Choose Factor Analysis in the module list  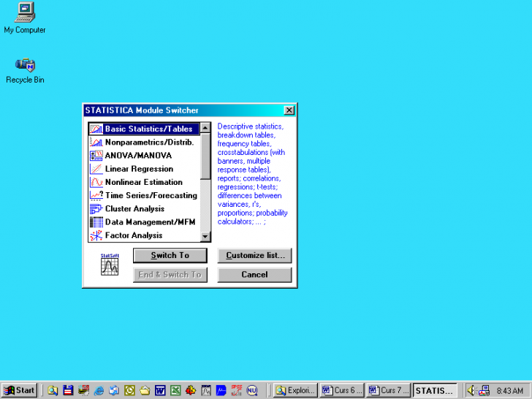(x=133, y=235)
